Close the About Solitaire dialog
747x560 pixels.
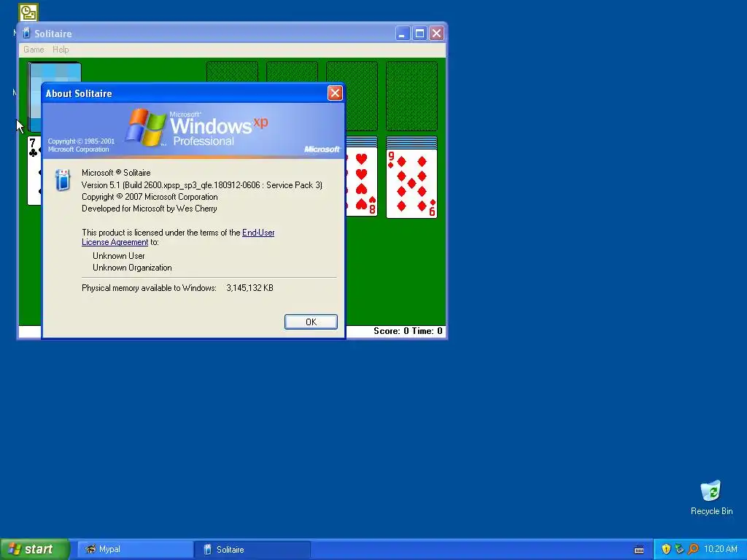335,93
